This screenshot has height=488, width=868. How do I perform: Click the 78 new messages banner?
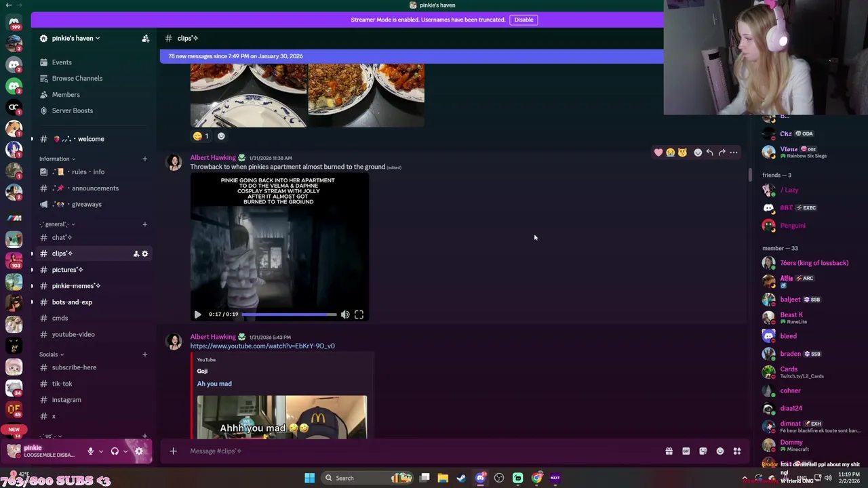tap(412, 56)
